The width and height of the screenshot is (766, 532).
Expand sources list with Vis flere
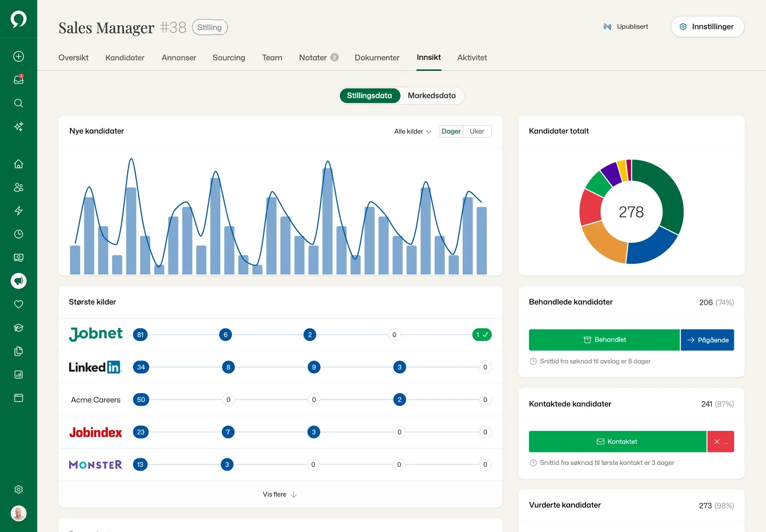[280, 494]
